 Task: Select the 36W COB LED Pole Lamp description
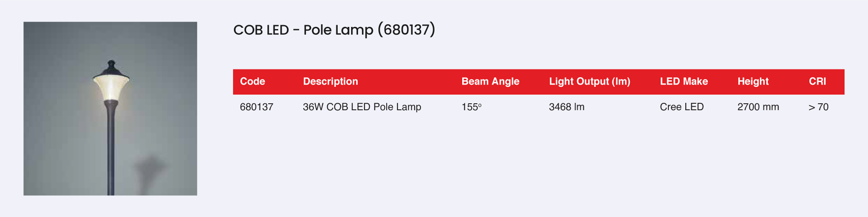(362, 107)
